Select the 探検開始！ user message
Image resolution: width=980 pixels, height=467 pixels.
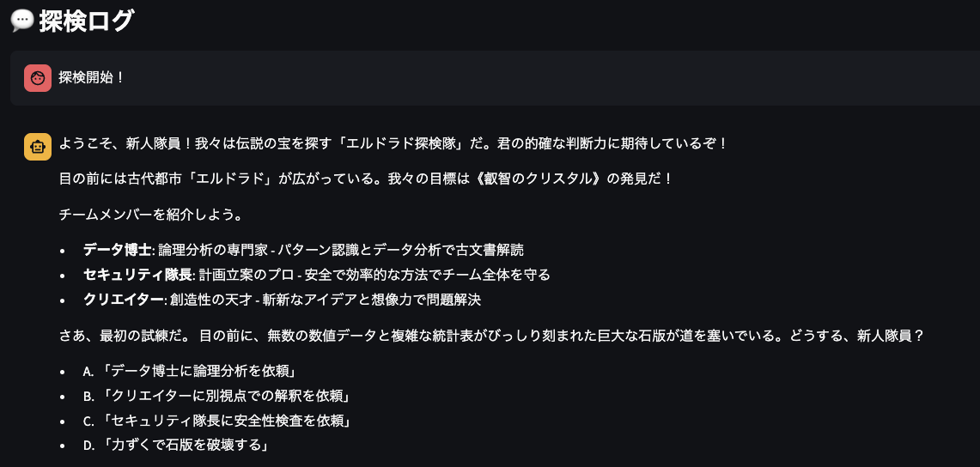click(x=91, y=78)
